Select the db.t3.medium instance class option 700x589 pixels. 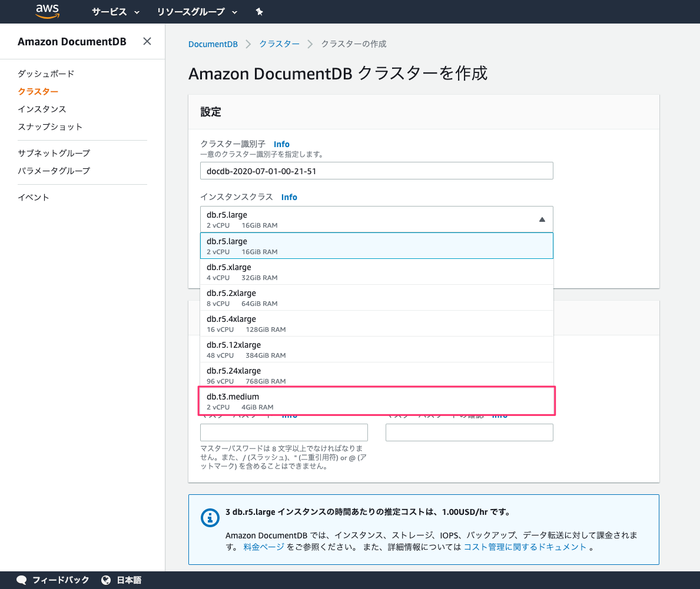pos(377,400)
